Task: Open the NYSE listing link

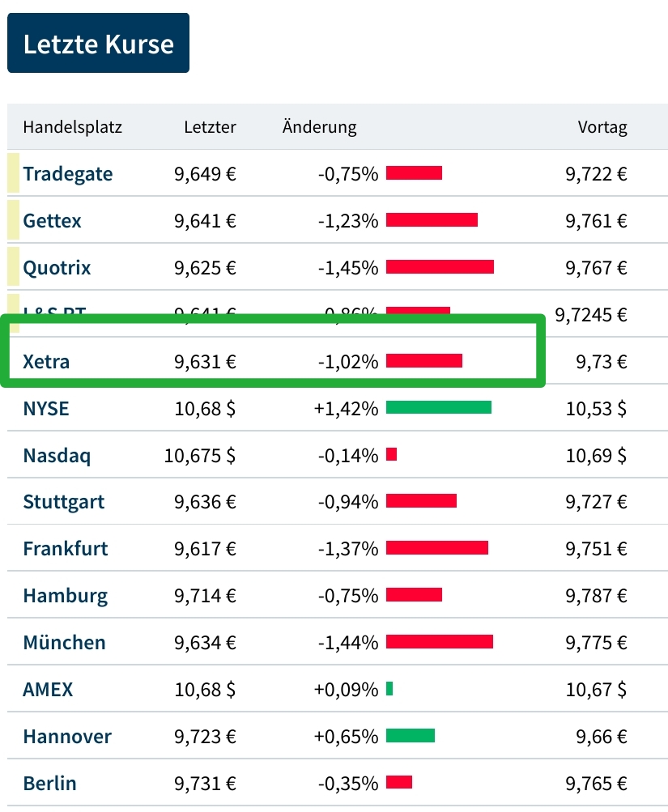Action: [45, 408]
